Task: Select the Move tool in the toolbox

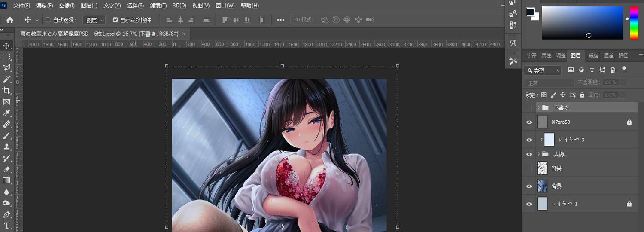Action: [x=6, y=46]
